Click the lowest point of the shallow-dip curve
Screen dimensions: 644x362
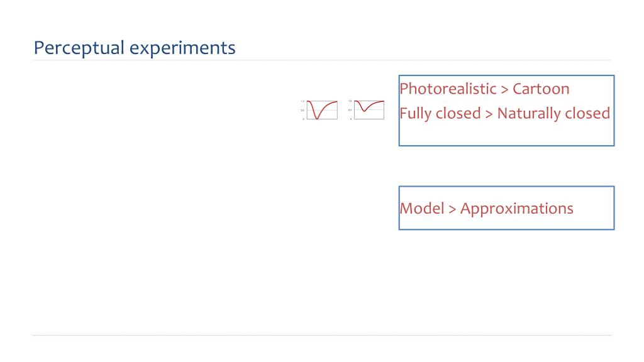point(364,111)
